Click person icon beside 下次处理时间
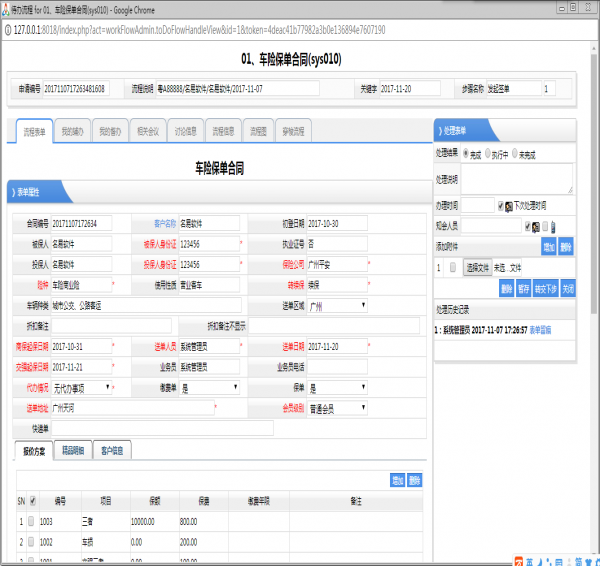The width and height of the screenshot is (600, 566). click(509, 207)
